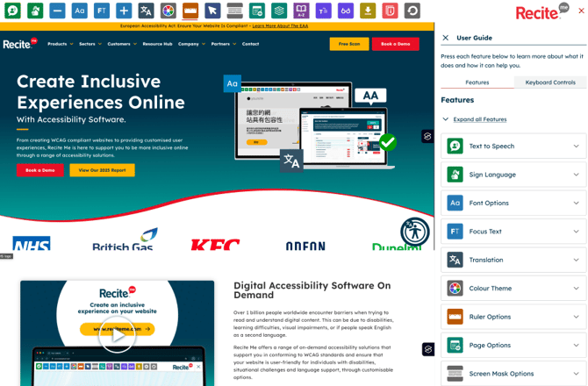Screen dimensions: 588x386
Task: Click the download arrow icon in the toolbar
Action: point(368,11)
